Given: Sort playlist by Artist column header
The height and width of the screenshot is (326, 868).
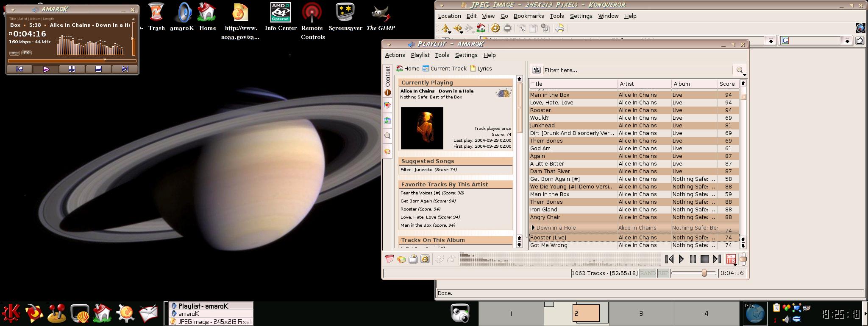Looking at the screenshot, I should point(644,84).
